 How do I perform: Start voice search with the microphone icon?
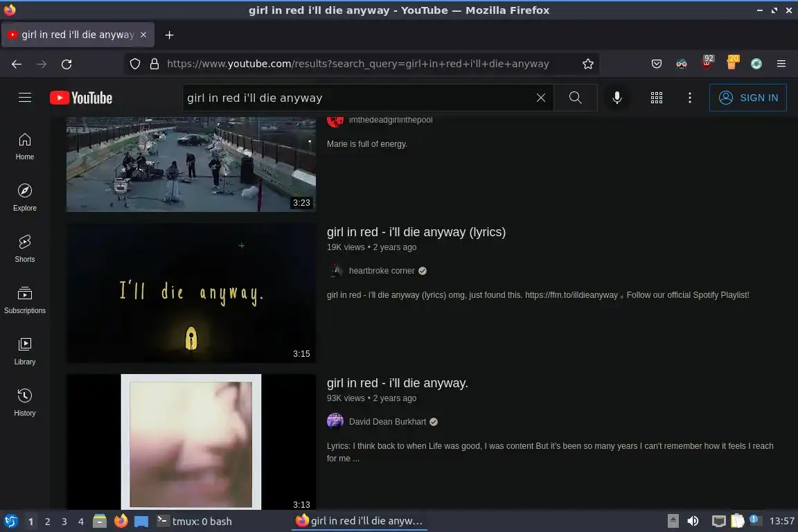point(617,97)
